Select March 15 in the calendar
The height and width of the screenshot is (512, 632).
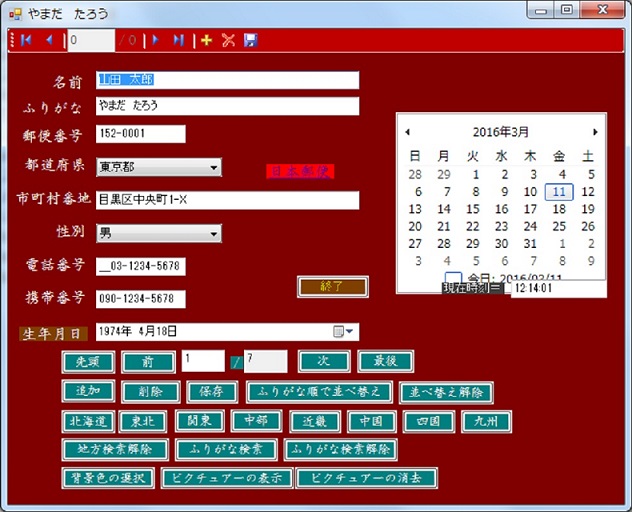(472, 209)
